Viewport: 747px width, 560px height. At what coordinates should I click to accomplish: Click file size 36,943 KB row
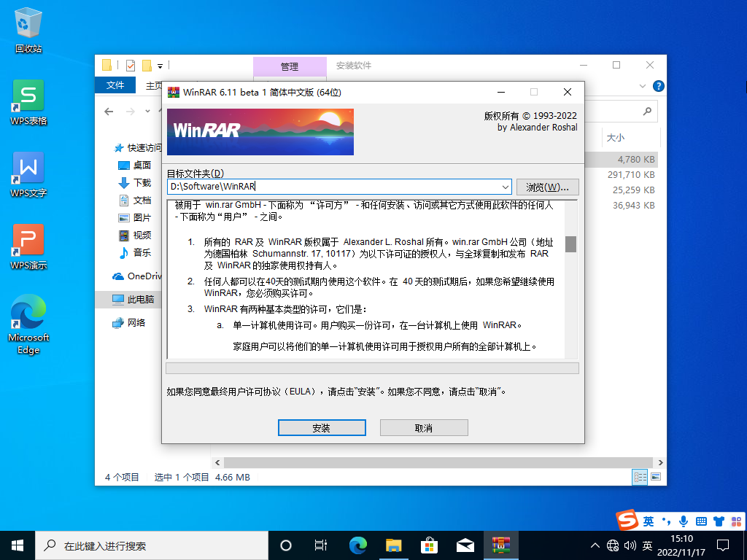(633, 205)
